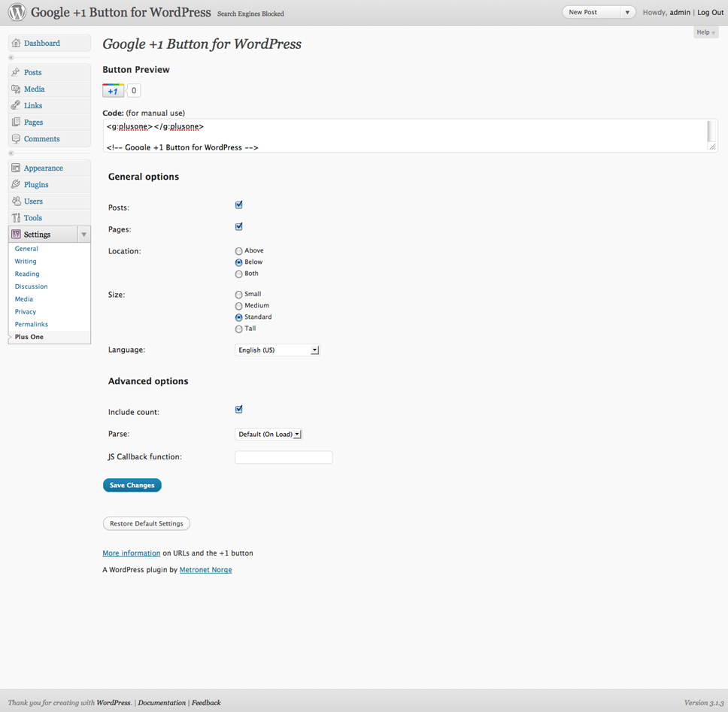Click the Save Changes button

[132, 485]
